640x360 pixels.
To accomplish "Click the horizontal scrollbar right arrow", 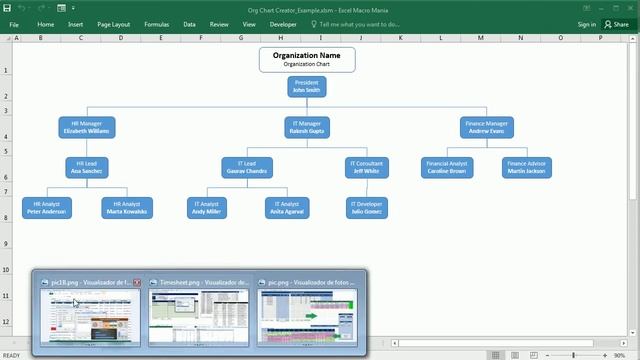I will tap(623, 343).
